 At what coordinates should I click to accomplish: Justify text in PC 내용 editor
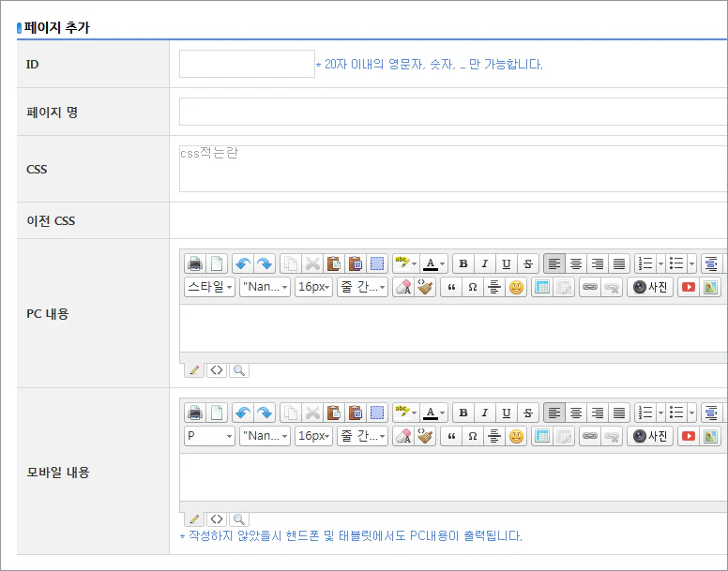click(x=619, y=263)
